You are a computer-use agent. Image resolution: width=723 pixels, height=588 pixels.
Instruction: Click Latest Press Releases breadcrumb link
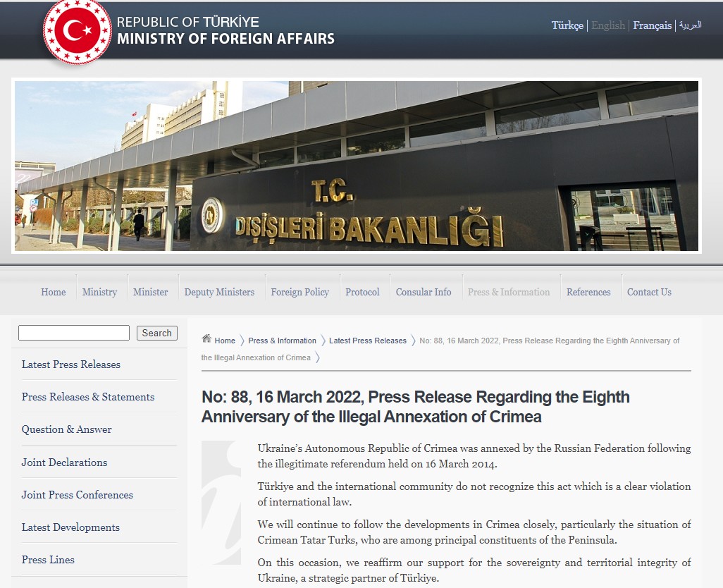368,341
